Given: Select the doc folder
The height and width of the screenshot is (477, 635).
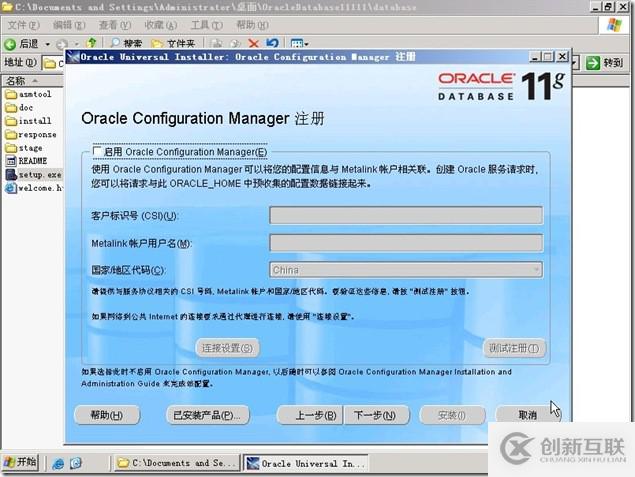Looking at the screenshot, I should tap(19, 108).
